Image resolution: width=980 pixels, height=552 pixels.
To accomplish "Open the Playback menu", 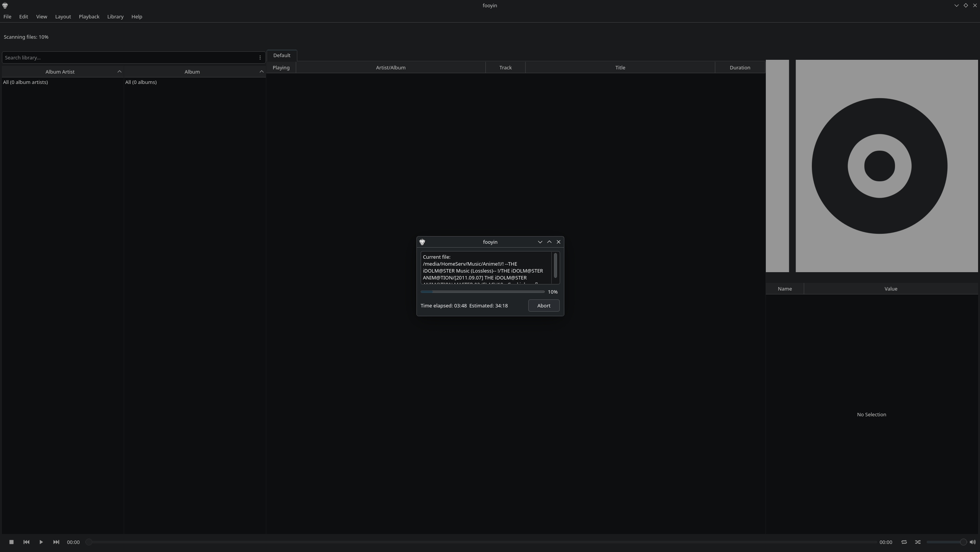I will click(89, 16).
